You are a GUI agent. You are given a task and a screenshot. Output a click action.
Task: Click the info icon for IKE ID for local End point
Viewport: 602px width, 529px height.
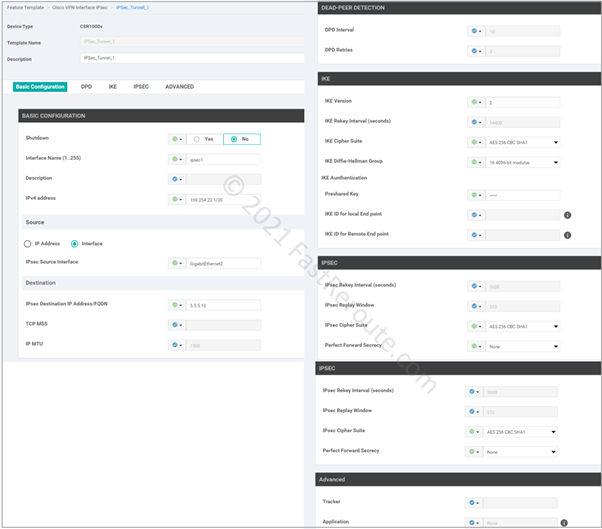567,215
